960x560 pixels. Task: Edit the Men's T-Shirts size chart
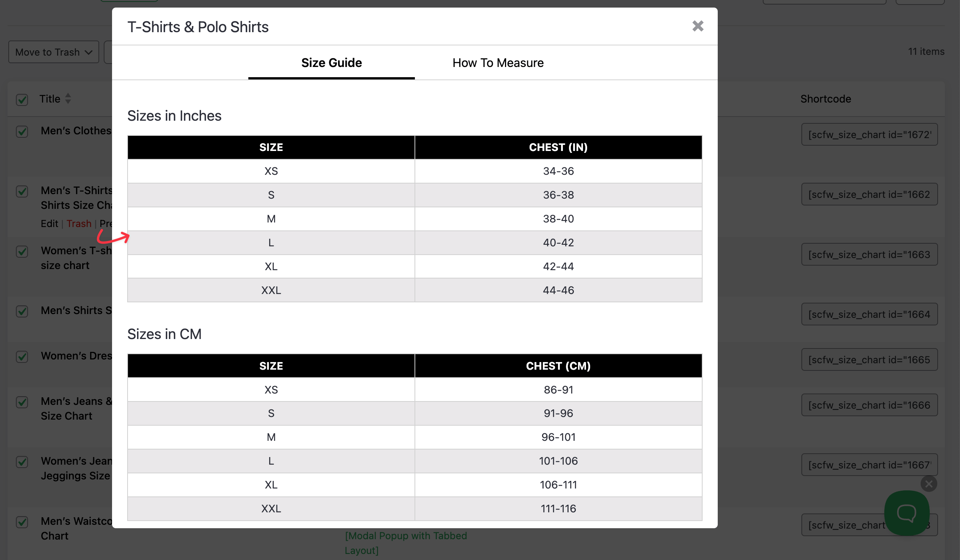49,224
